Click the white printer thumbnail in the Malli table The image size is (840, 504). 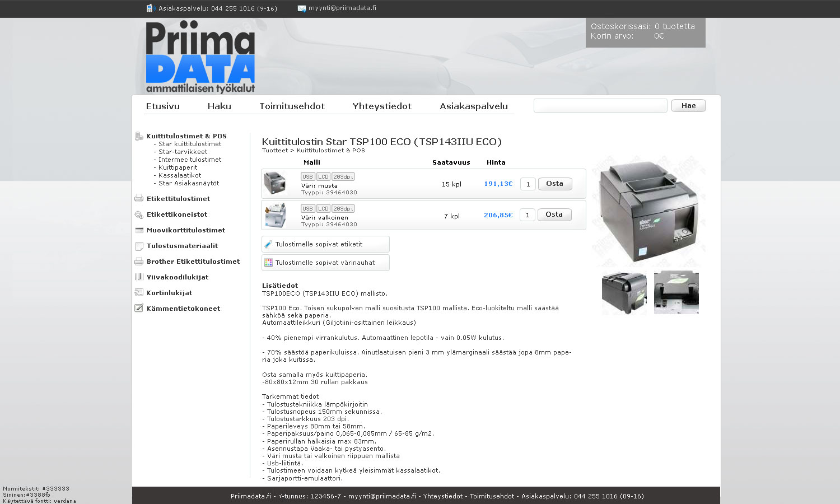coord(276,215)
